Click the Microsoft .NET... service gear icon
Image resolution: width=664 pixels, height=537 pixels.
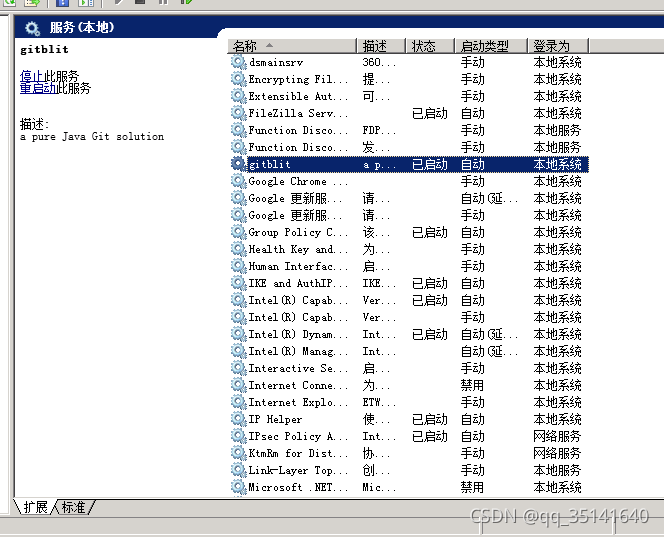click(238, 487)
